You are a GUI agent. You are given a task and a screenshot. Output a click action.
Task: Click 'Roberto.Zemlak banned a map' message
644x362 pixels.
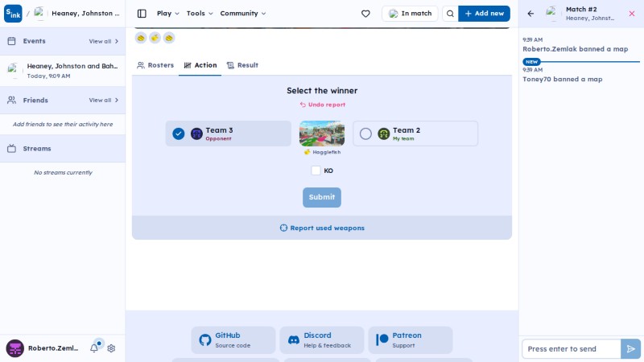pos(575,49)
